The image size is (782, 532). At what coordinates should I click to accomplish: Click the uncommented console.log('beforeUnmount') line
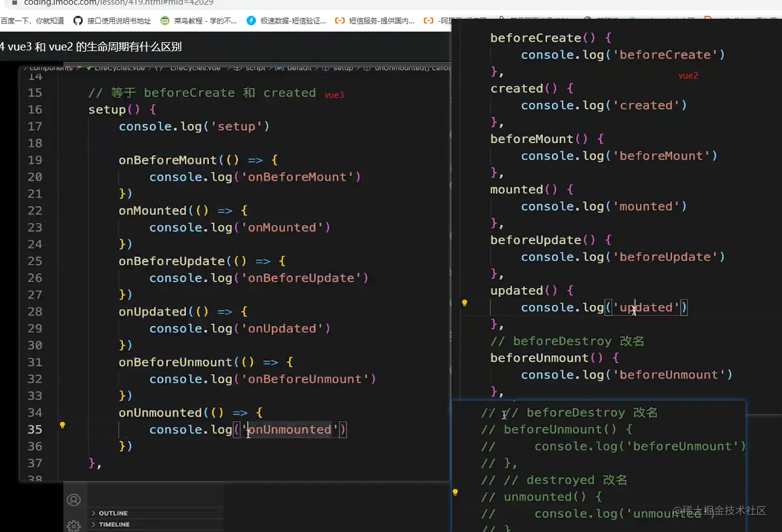(x=627, y=375)
